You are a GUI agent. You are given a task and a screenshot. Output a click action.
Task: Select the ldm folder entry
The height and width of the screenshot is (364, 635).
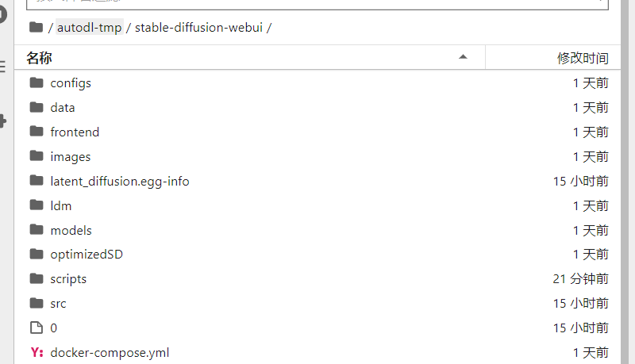coord(61,205)
